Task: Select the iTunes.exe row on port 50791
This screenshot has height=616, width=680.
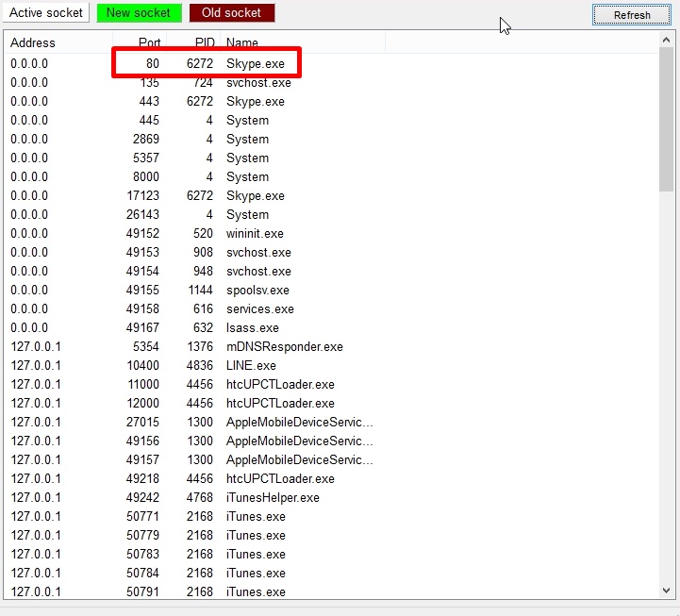Action: (x=331, y=591)
